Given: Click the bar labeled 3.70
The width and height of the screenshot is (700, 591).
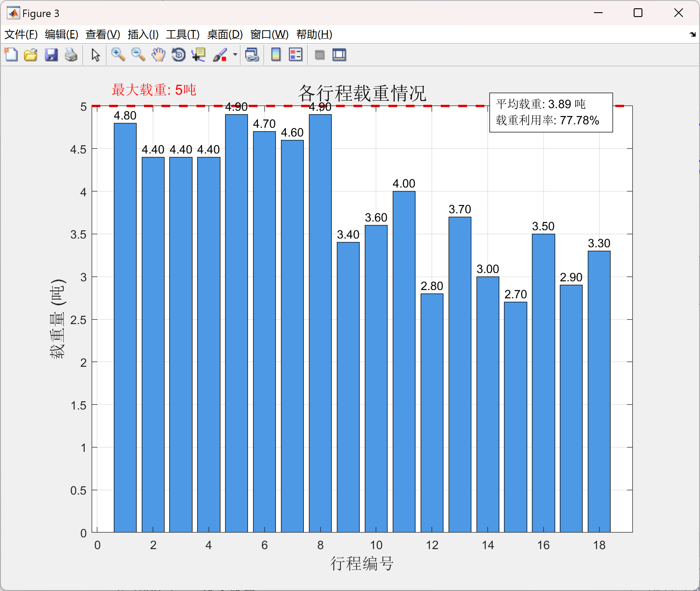Looking at the screenshot, I should (x=460, y=375).
